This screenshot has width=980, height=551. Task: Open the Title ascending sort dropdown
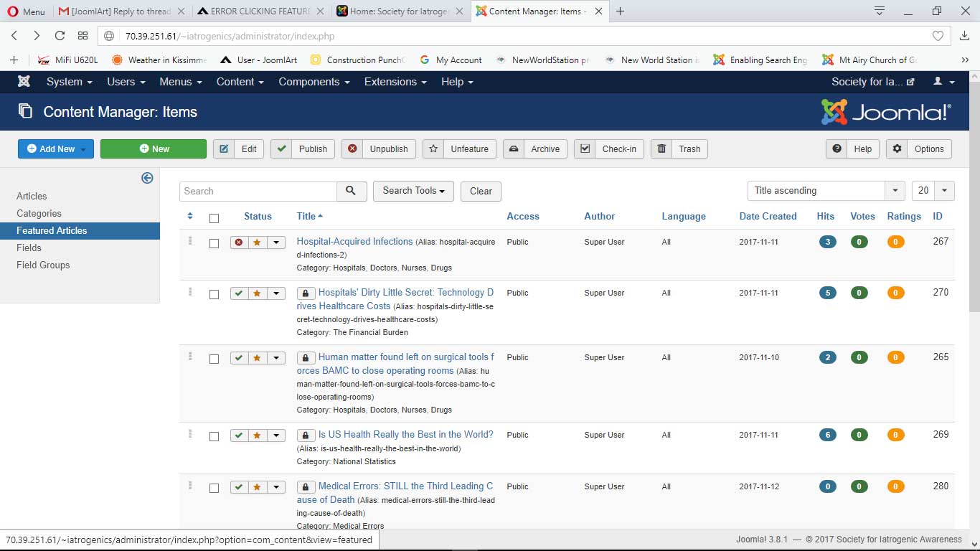(x=825, y=191)
